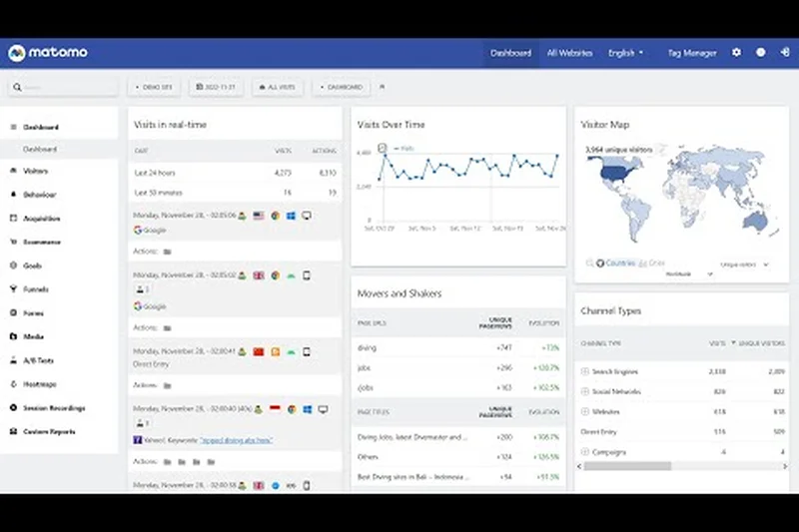Click the Ecommerce cart icon in sidebar

click(x=13, y=242)
